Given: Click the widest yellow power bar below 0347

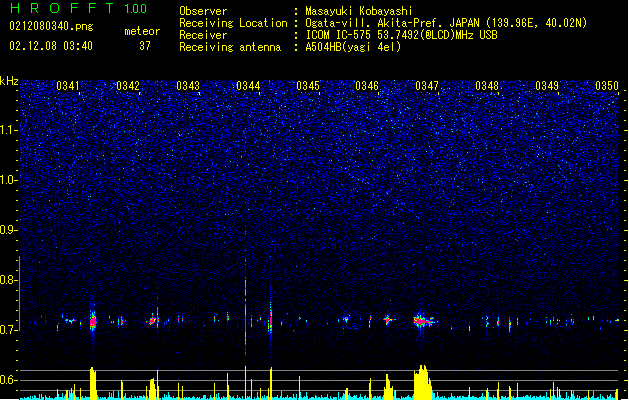Looking at the screenshot, I should point(423,382).
